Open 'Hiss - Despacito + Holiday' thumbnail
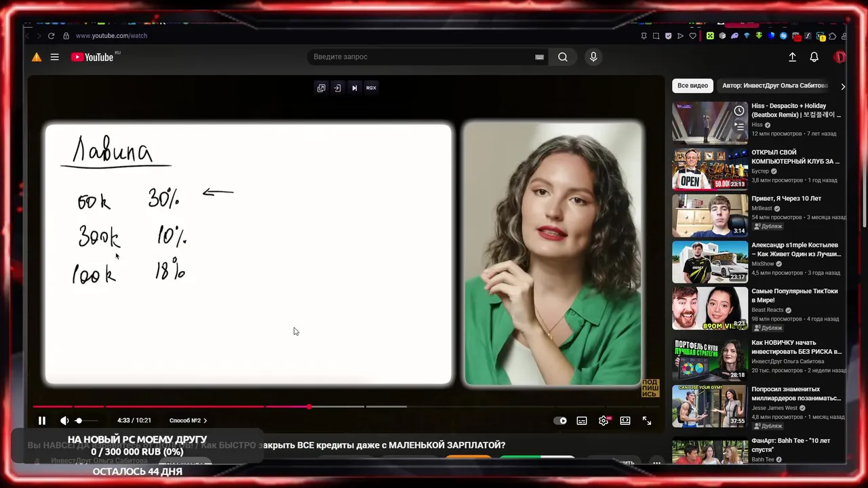The width and height of the screenshot is (868, 488). 710,123
